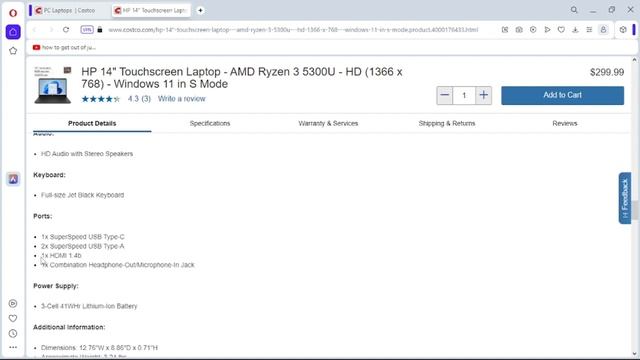Go forward with the forward arrow

[51, 30]
